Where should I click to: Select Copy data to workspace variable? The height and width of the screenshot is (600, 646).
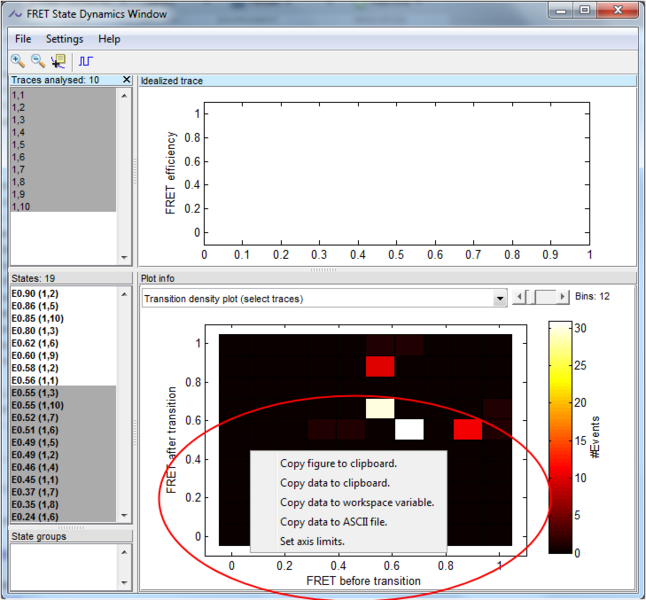click(356, 502)
